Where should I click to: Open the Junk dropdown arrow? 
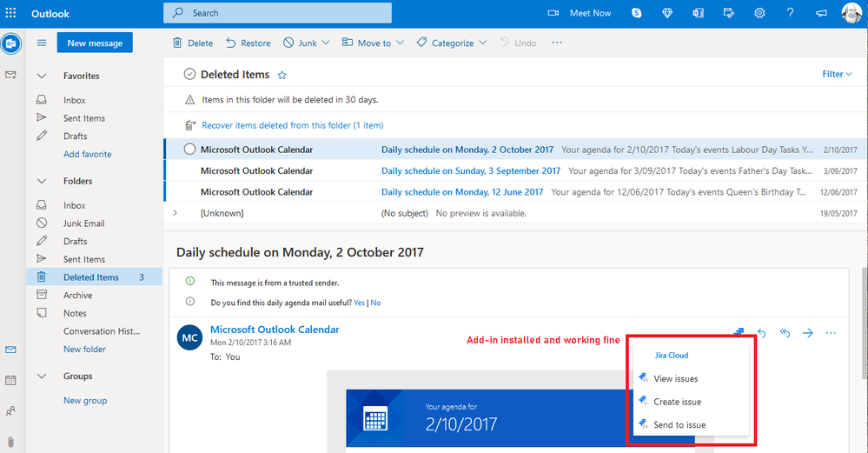[x=326, y=43]
